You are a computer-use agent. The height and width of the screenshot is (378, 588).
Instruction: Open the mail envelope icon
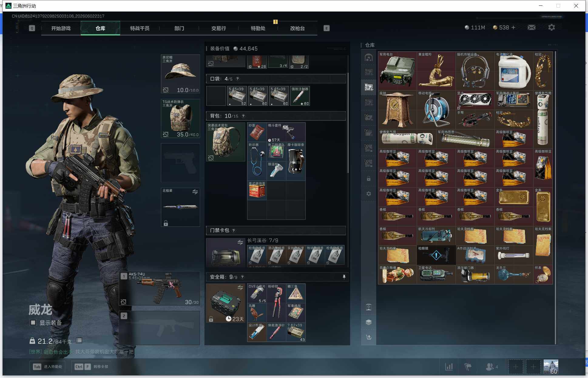(531, 28)
